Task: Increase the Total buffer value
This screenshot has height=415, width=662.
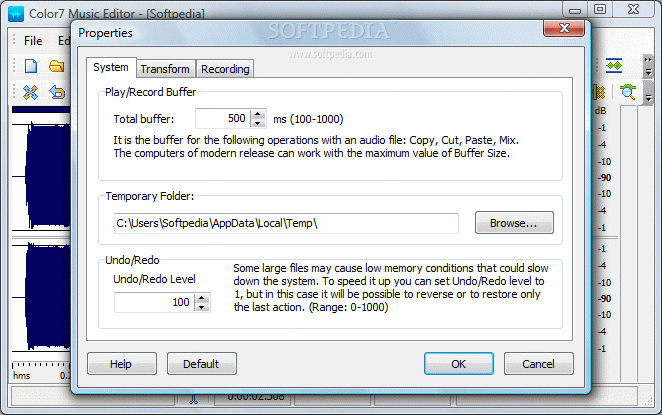Action: 258,114
